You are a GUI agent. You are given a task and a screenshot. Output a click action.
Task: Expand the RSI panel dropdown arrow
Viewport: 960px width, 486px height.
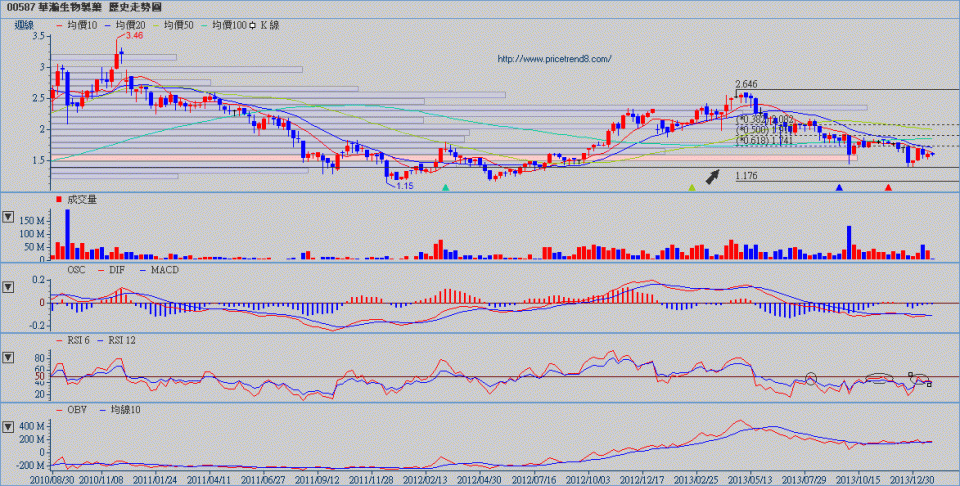click(9, 357)
